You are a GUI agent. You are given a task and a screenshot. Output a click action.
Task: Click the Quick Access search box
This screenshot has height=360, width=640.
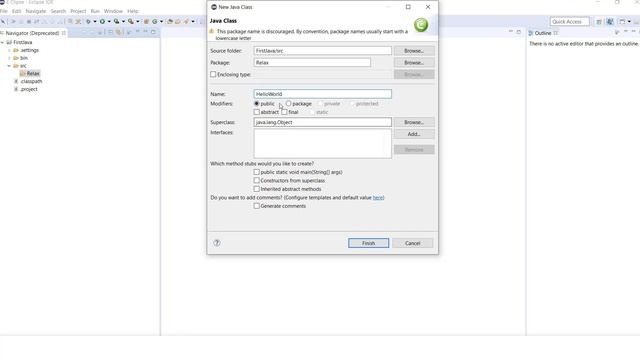569,22
